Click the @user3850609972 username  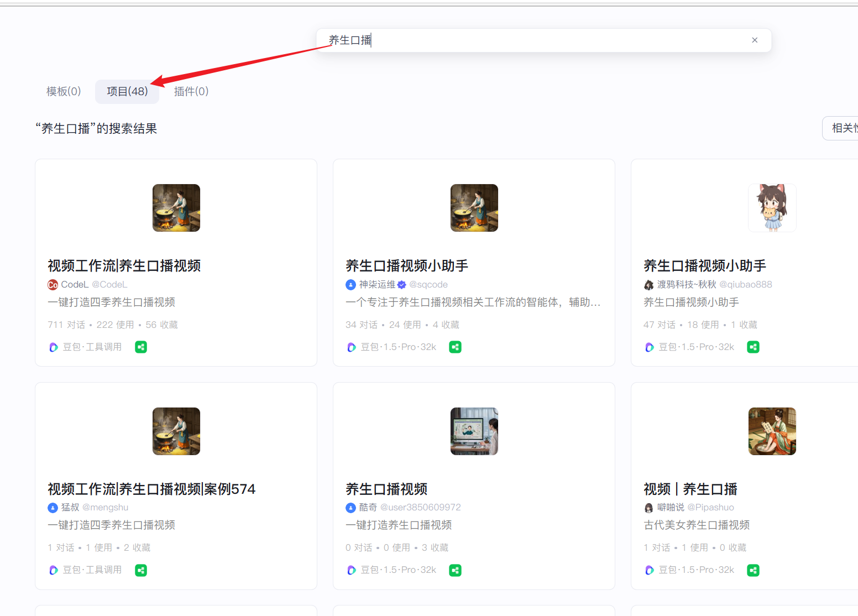coord(421,508)
